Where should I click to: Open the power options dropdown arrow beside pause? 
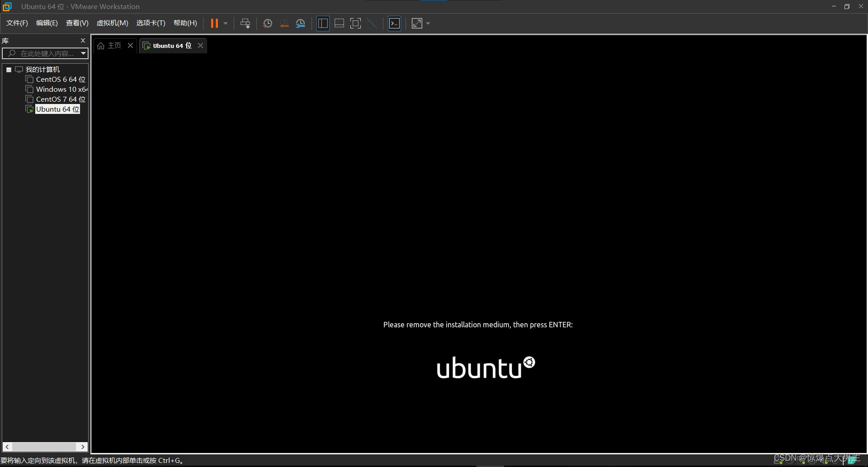226,24
